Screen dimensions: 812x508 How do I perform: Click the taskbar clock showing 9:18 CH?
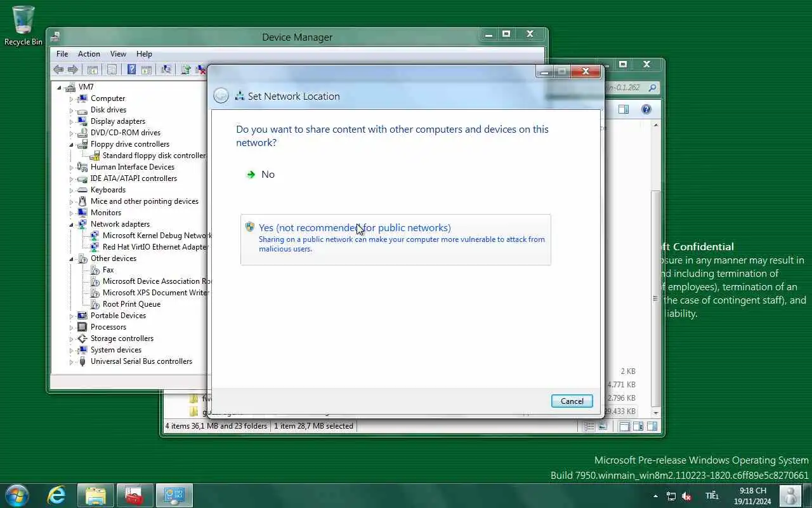[753, 496]
